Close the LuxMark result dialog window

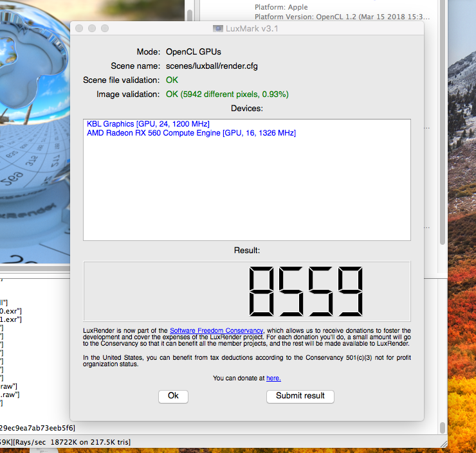[79, 28]
